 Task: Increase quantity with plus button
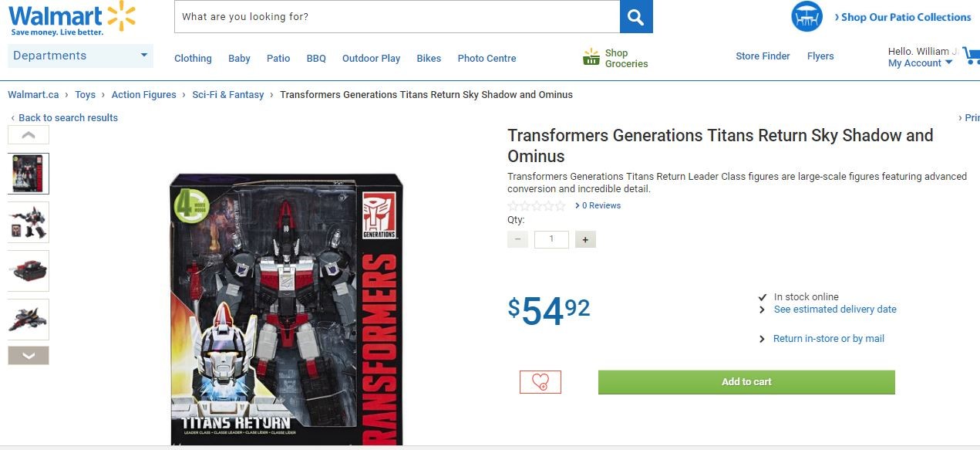tap(585, 240)
